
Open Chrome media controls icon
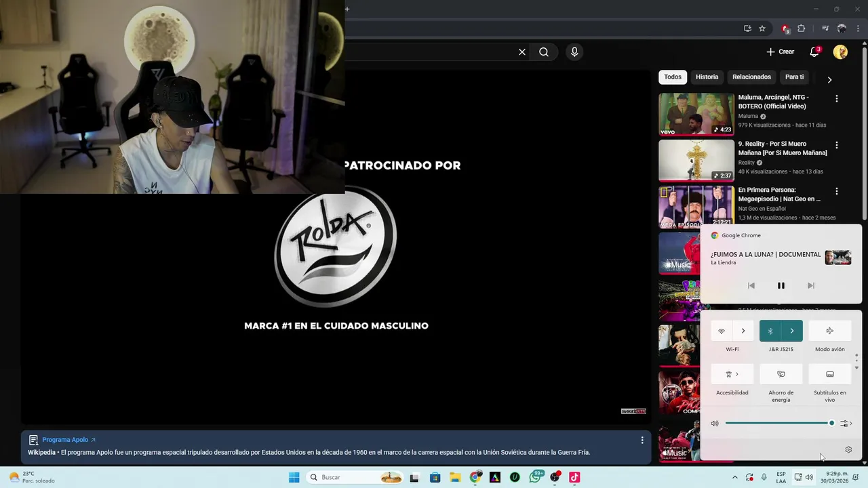(x=825, y=28)
